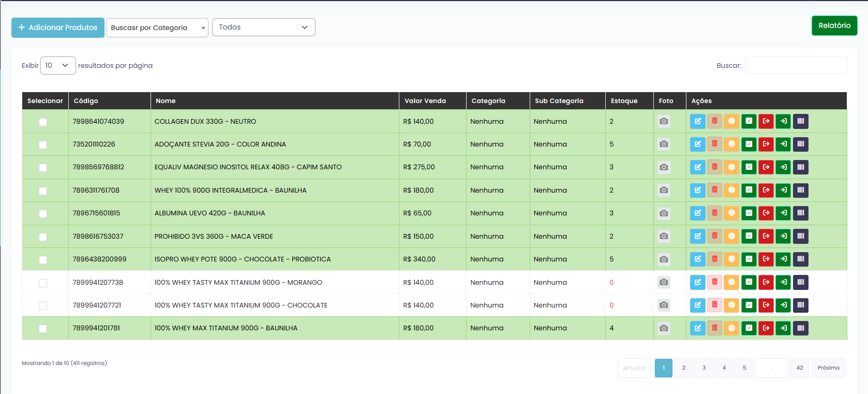
Task: Click the Adicionar Produtos button
Action: pos(58,27)
